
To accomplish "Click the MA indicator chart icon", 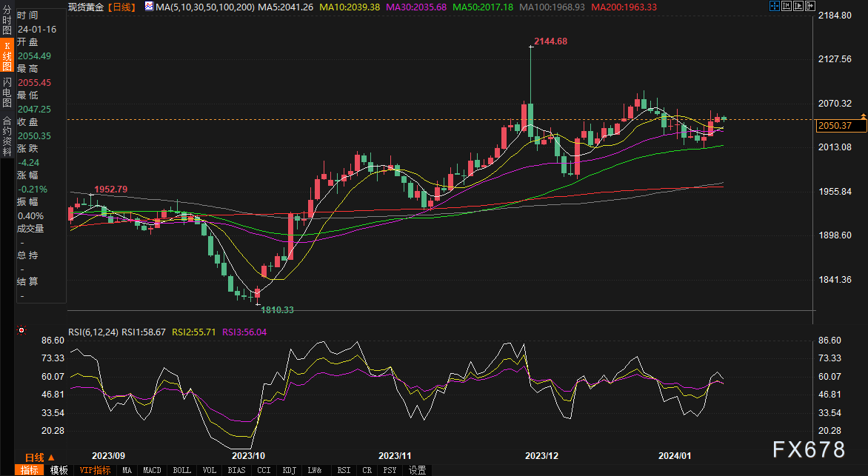I will click(x=150, y=7).
